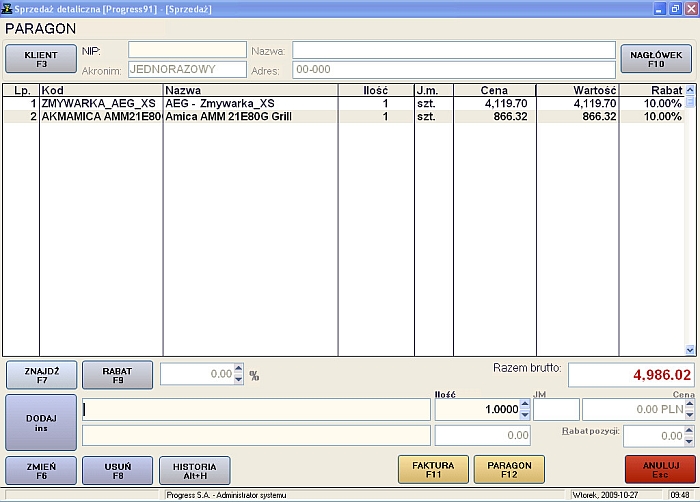
Task: Click the ZNAJDŹ F7 search button
Action: click(42, 375)
